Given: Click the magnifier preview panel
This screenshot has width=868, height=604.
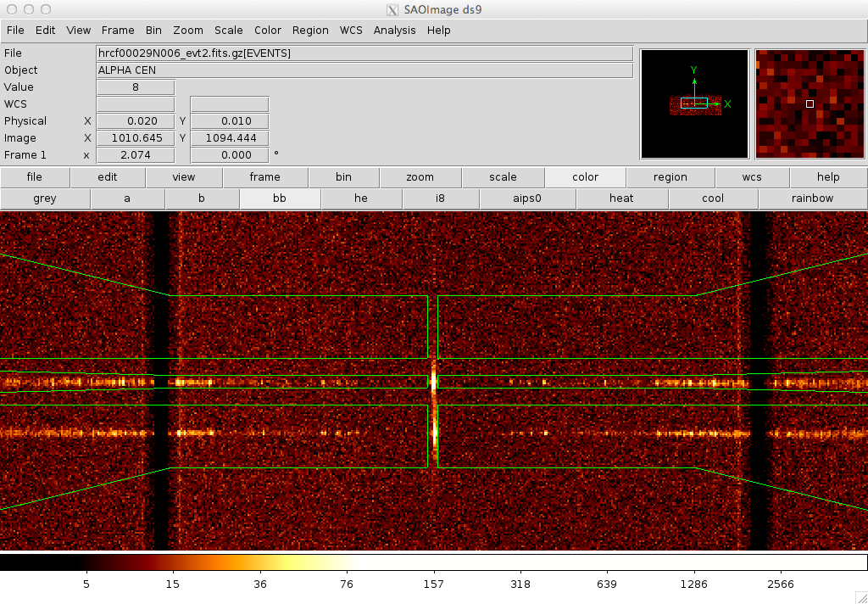Looking at the screenshot, I should pyautogui.click(x=810, y=103).
